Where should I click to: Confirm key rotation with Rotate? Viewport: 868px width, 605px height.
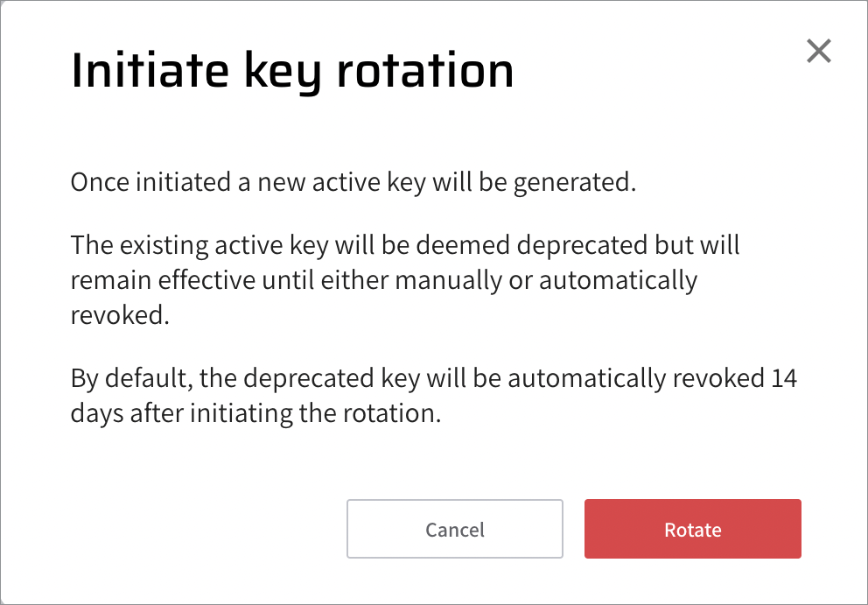click(692, 529)
